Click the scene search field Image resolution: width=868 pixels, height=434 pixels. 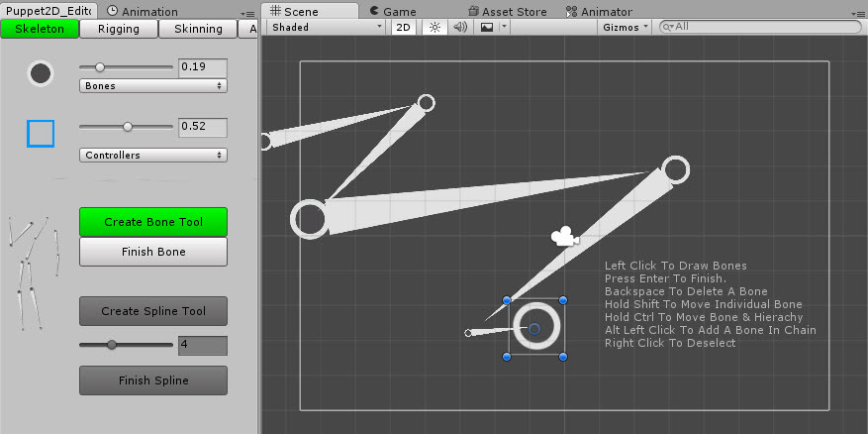tap(759, 27)
